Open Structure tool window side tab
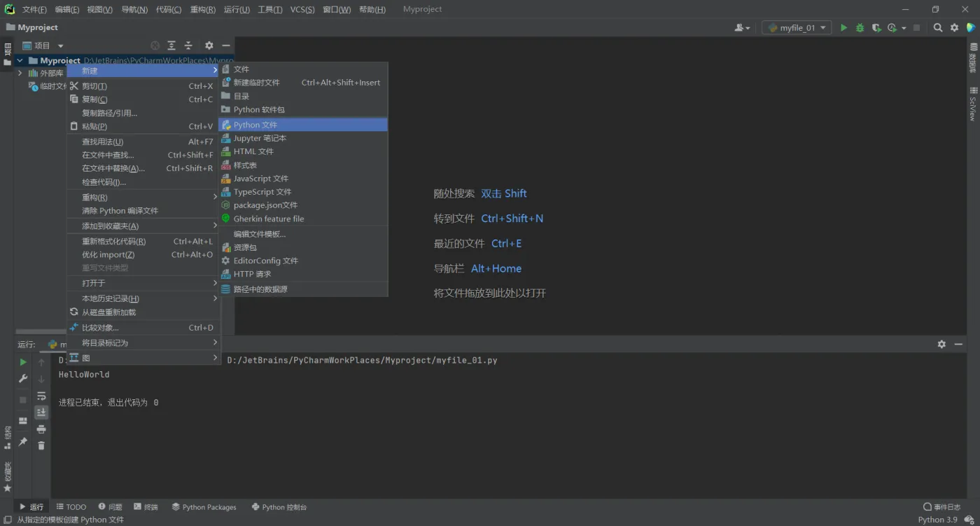Viewport: 980px width, 526px height. click(8, 437)
